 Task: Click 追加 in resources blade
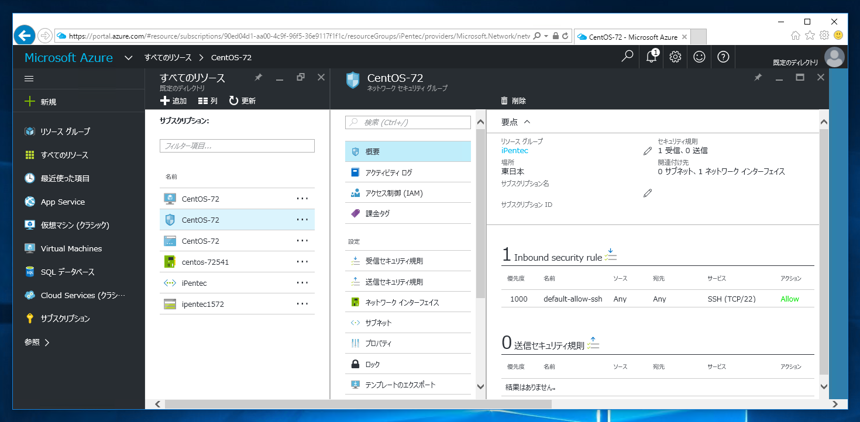pos(173,101)
